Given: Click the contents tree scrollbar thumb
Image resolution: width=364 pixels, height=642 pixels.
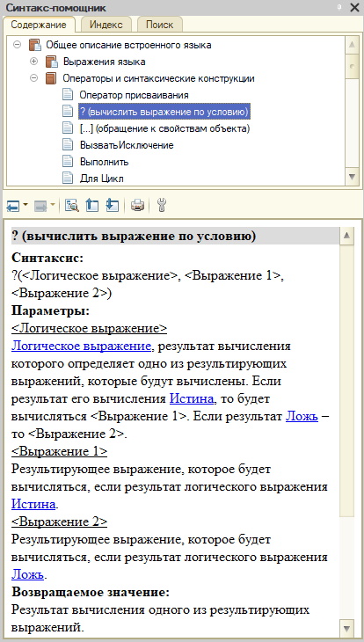Looking at the screenshot, I should pos(352,66).
